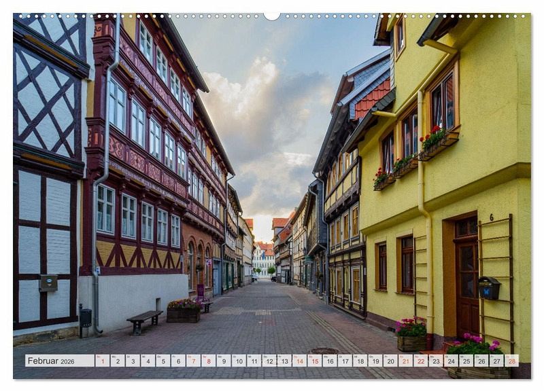544x392 pixels.
Task: Select day 26 in the calendar strip
Action: 481,361
